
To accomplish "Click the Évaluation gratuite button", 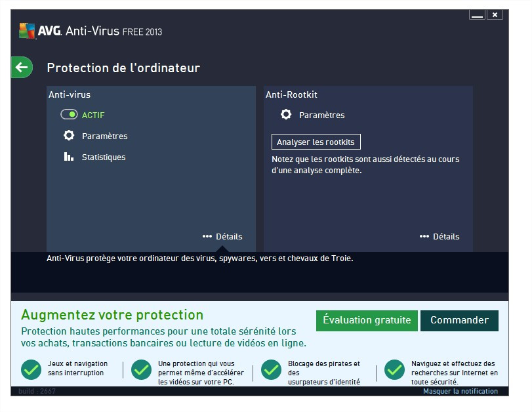I will coord(367,320).
